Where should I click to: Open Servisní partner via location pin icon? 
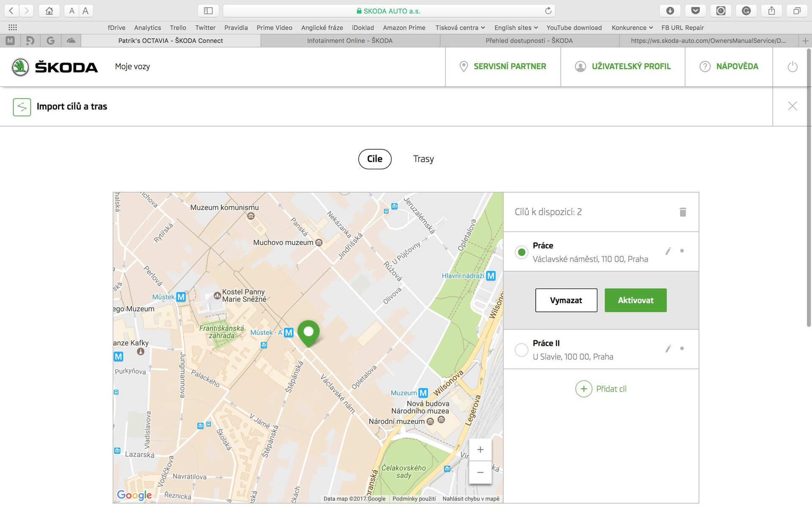click(x=463, y=66)
